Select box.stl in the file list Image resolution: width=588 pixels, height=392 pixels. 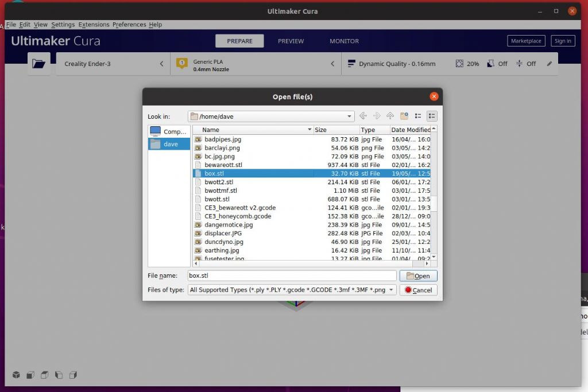312,173
